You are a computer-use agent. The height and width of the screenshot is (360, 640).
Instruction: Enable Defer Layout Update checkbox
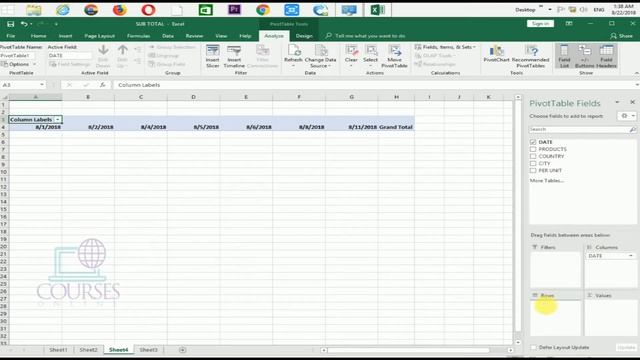[x=533, y=347]
